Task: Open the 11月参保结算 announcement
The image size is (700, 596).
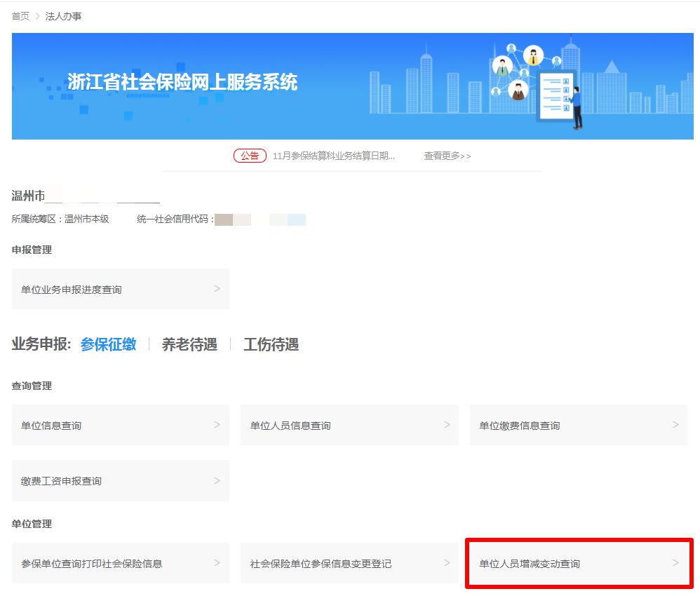Action: 333,156
